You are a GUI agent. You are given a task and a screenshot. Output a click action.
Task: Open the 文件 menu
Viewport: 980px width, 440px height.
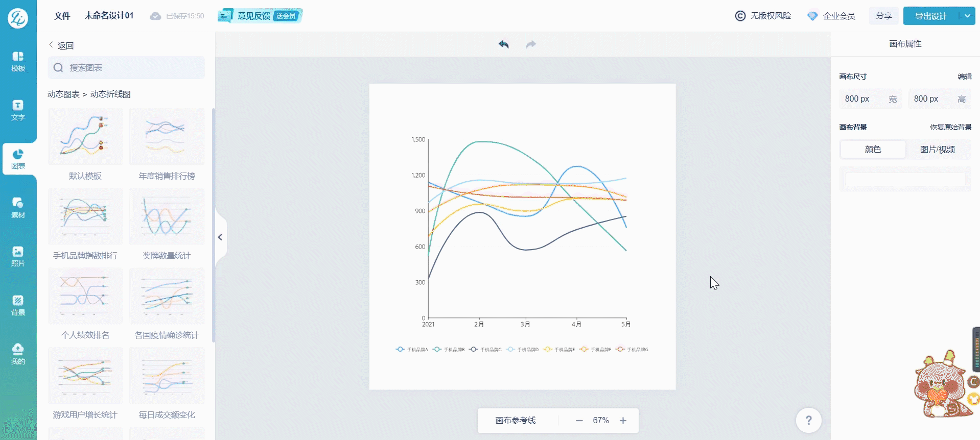point(62,16)
